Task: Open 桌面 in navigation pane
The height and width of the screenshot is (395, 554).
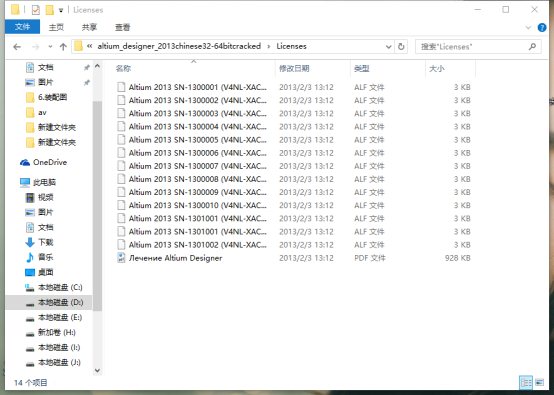Action: 46,272
